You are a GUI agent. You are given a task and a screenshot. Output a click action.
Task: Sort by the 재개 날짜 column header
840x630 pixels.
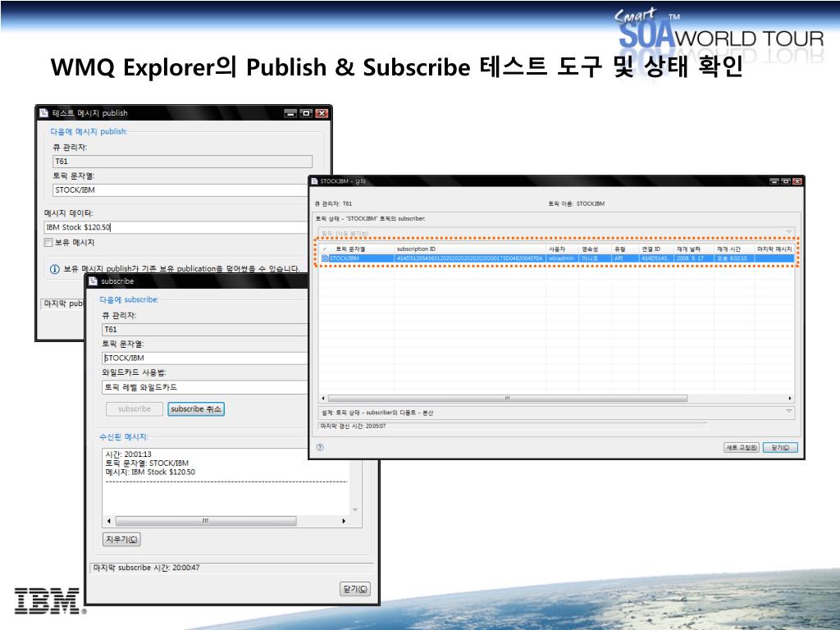[688, 249]
